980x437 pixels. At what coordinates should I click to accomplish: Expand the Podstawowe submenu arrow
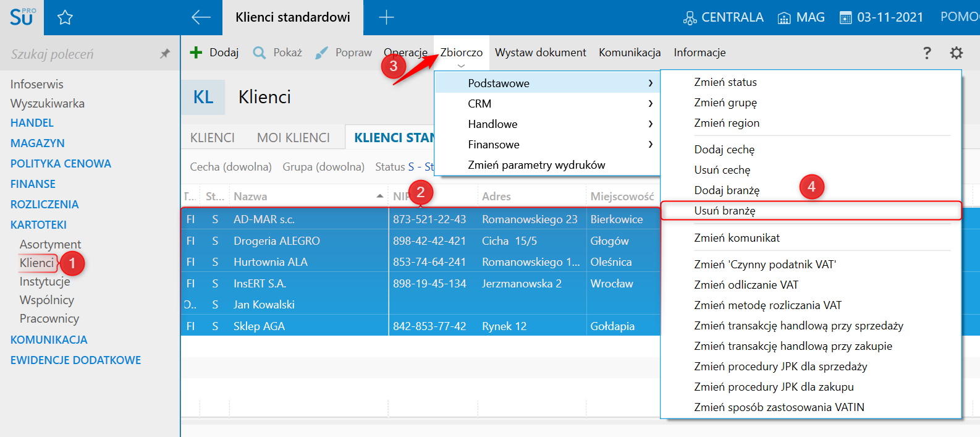[651, 83]
